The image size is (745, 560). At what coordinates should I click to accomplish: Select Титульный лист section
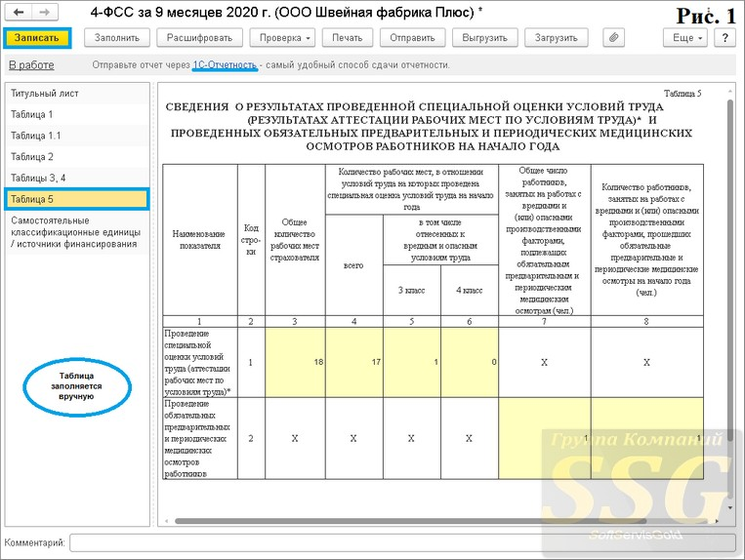(x=77, y=94)
